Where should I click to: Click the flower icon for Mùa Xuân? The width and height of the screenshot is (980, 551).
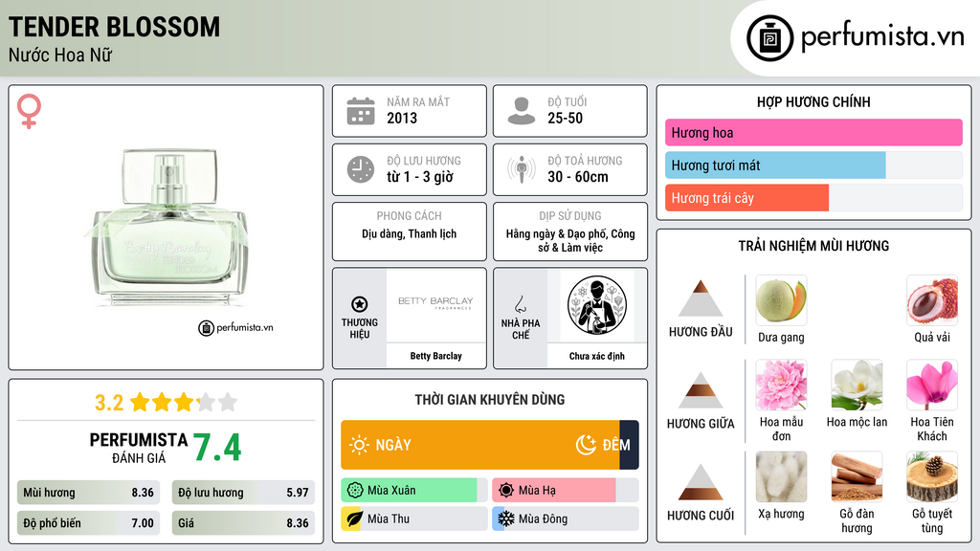355,491
